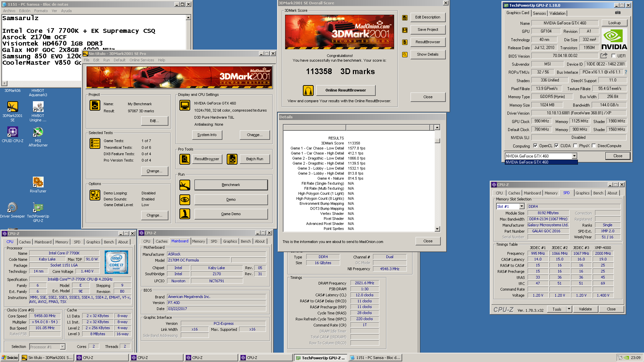Open the GPU-Z graphics card selector dropdown

(574, 156)
